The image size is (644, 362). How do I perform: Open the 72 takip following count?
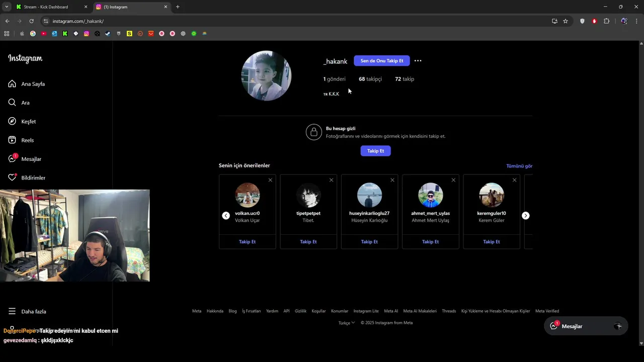tap(405, 79)
